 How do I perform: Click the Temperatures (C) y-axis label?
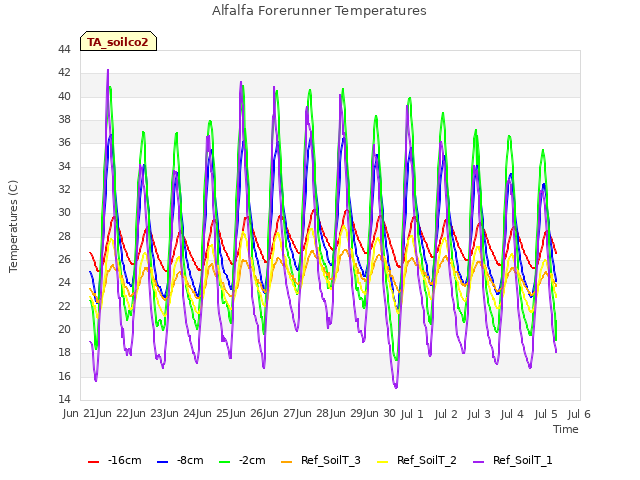tap(13, 226)
